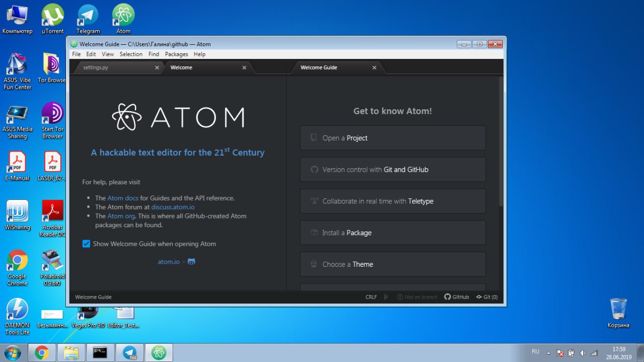Expand Version control with Git and GitHub
644x362 pixels.
tap(392, 170)
